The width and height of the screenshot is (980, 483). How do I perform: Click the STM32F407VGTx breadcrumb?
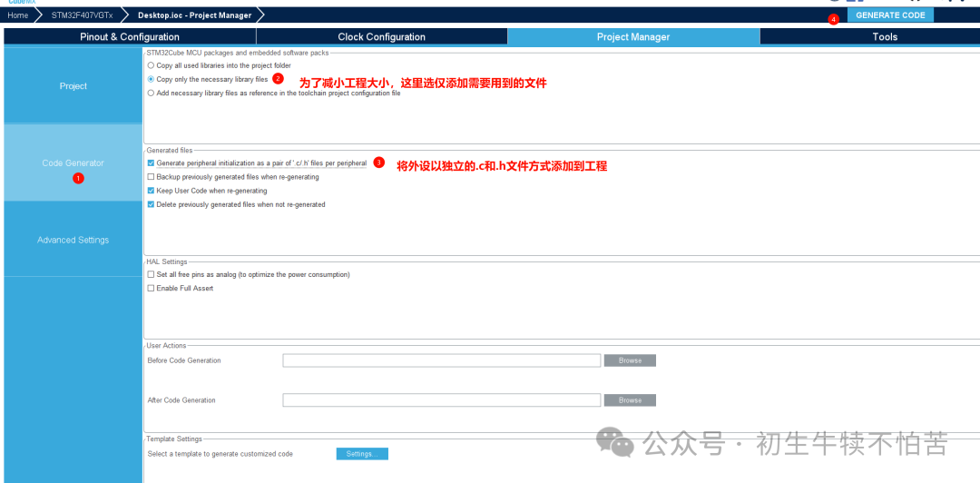pos(82,15)
